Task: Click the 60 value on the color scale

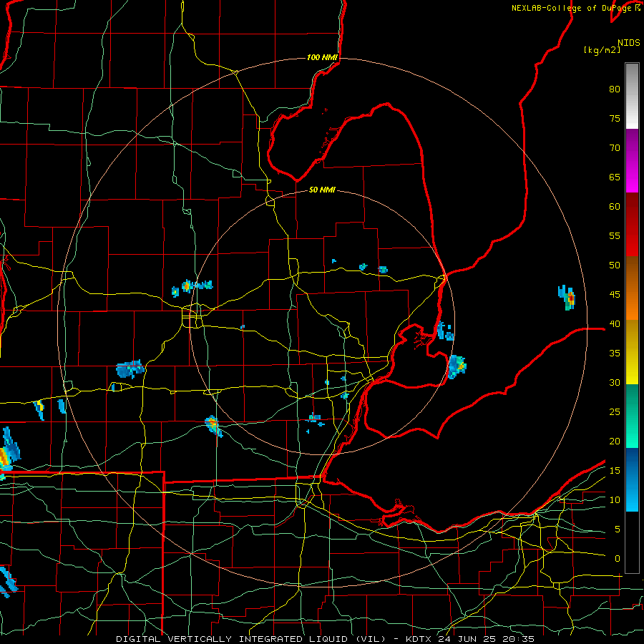Action: click(x=615, y=207)
